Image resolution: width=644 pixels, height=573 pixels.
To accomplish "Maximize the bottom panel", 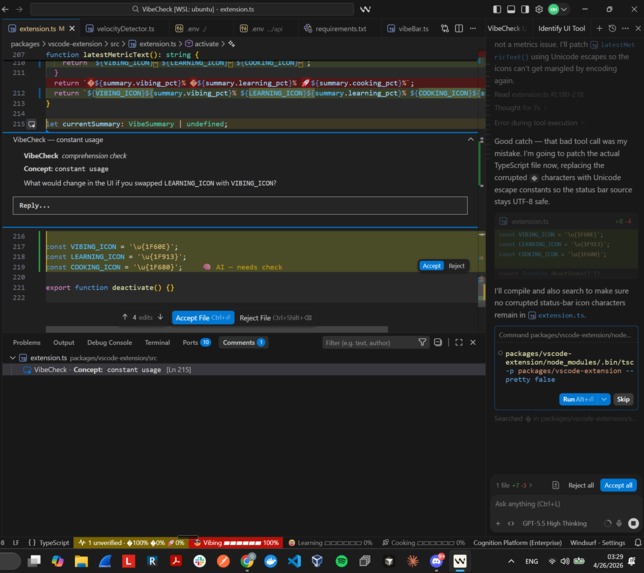I will point(459,342).
